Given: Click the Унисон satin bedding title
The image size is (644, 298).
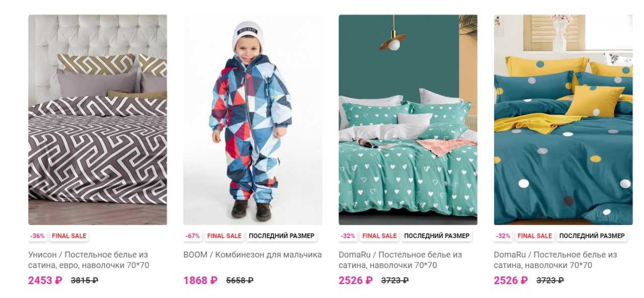Looking at the screenshot, I should pos(89,260).
